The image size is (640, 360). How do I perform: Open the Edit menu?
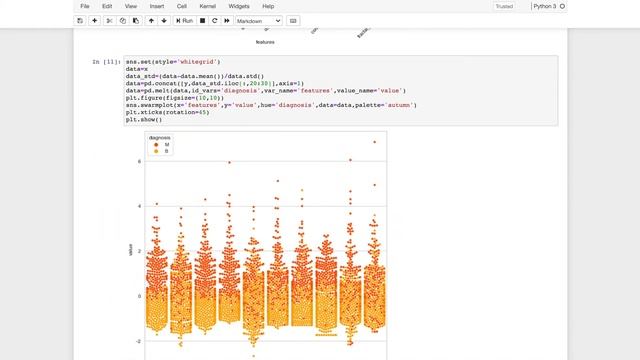107,6
